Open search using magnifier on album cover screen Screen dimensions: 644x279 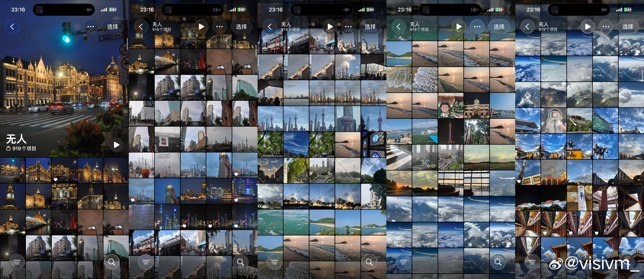pyautogui.click(x=112, y=262)
